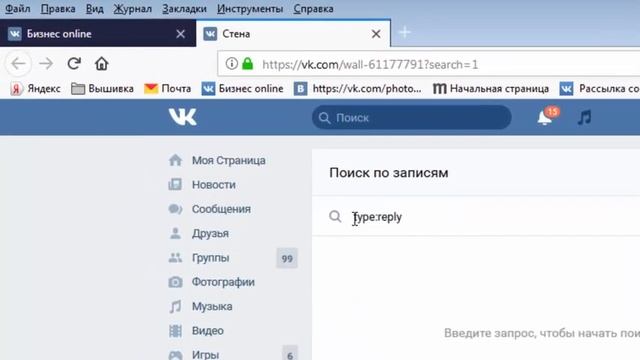Open the browser home page
Screen dimensions: 640x360
[x=102, y=64]
